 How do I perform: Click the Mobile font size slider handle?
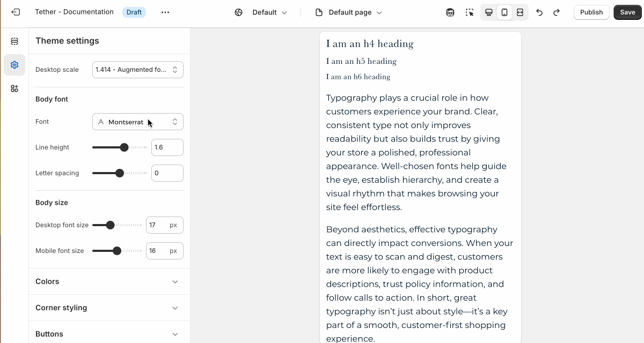117,251
